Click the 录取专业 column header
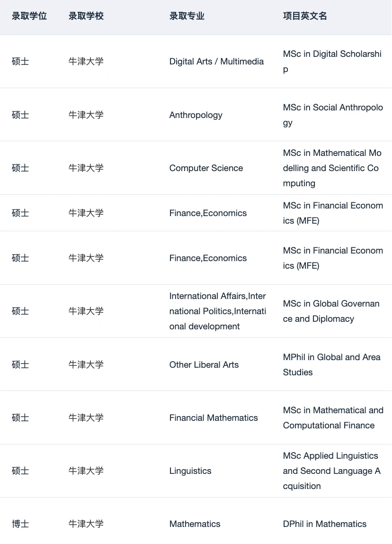The width and height of the screenshot is (392, 544). pyautogui.click(x=187, y=16)
